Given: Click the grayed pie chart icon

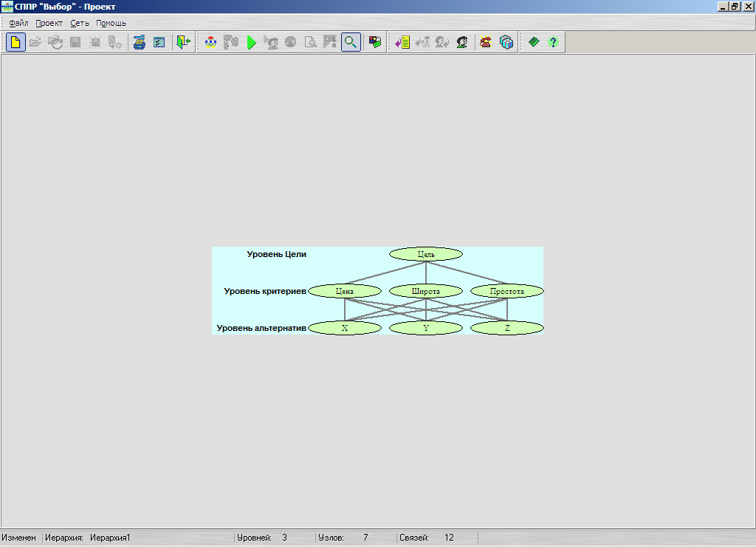Looking at the screenshot, I should point(291,42).
